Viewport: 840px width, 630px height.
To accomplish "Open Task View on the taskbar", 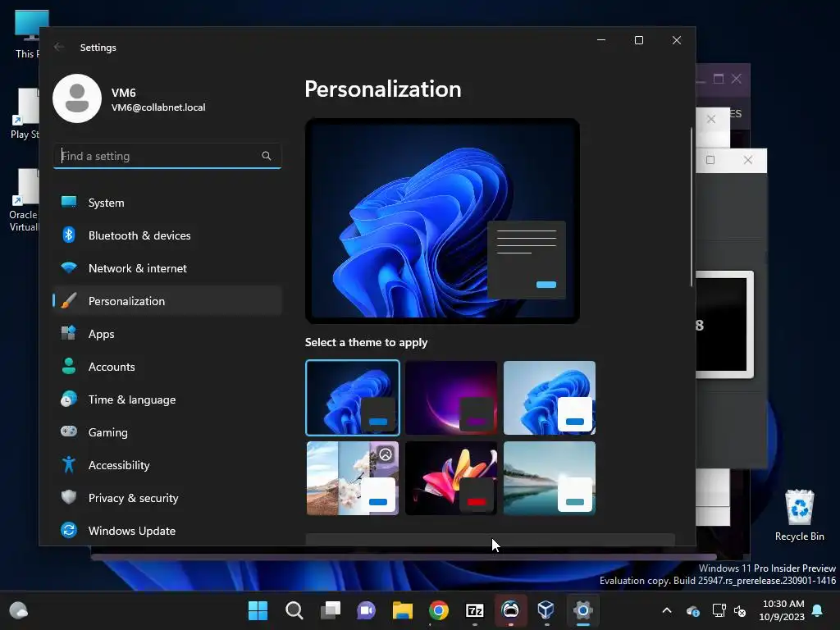I will click(331, 610).
